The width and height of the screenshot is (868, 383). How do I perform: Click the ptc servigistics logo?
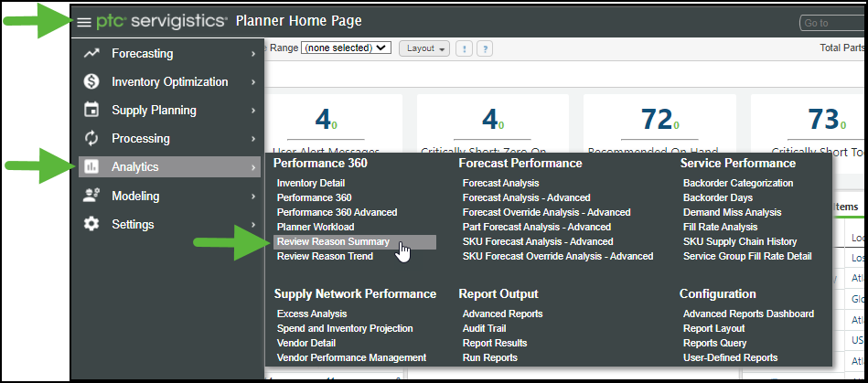pyautogui.click(x=162, y=22)
